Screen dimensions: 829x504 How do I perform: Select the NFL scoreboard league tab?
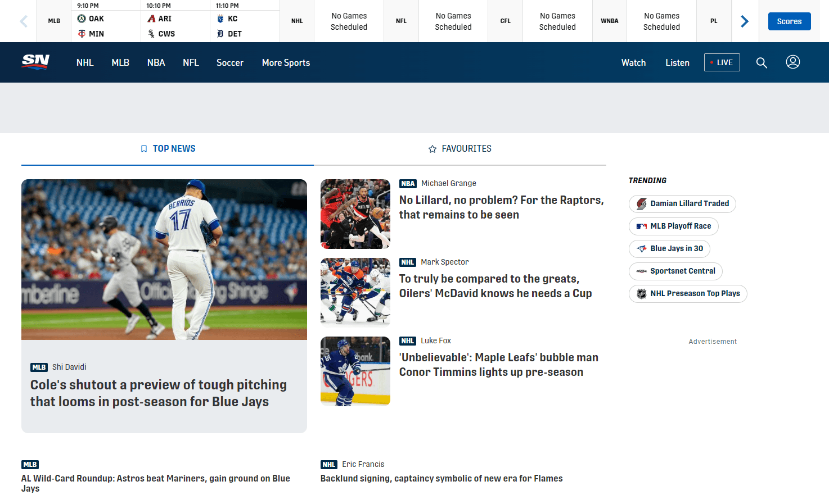click(x=401, y=21)
